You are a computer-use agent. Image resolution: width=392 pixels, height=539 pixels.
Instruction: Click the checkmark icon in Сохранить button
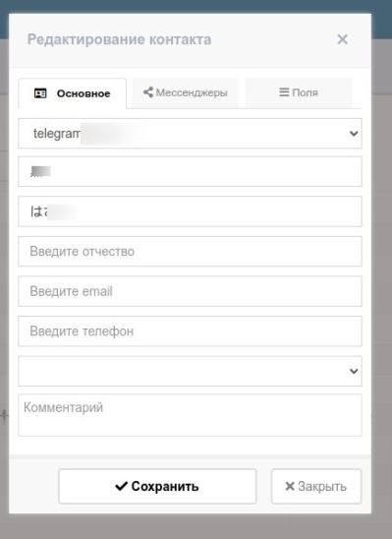click(x=122, y=486)
